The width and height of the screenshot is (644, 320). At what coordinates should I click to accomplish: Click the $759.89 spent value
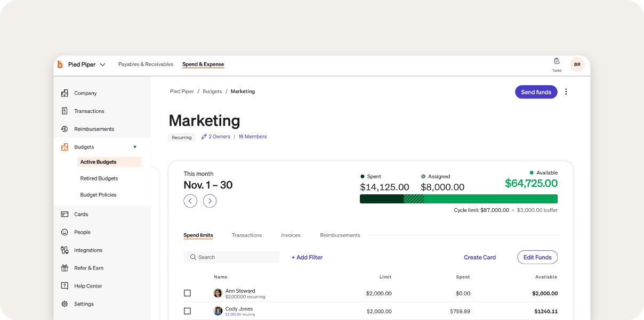(460, 311)
